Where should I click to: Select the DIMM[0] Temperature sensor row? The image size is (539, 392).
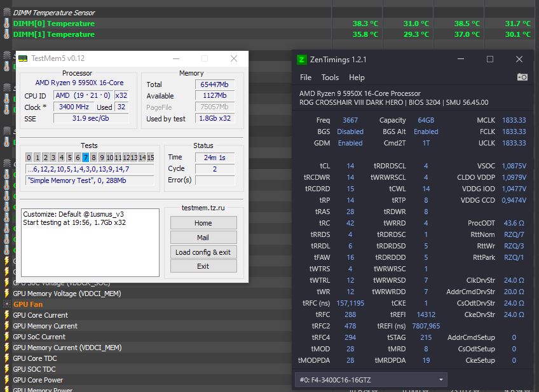click(x=269, y=24)
